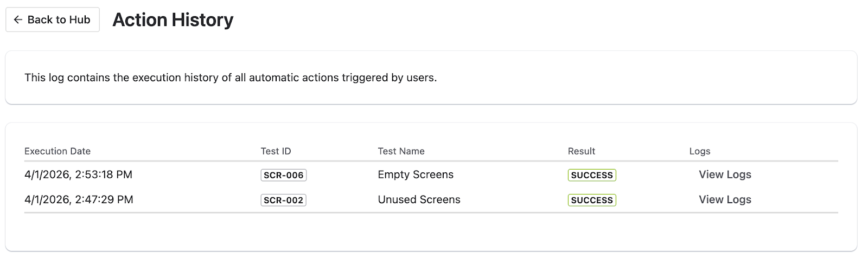868x265 pixels.
Task: Click the 'Back to Hub' label text
Action: [x=59, y=20]
